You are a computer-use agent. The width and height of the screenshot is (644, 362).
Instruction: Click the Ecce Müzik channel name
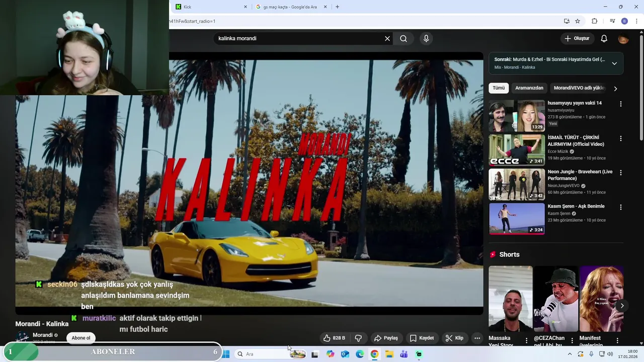click(x=557, y=151)
